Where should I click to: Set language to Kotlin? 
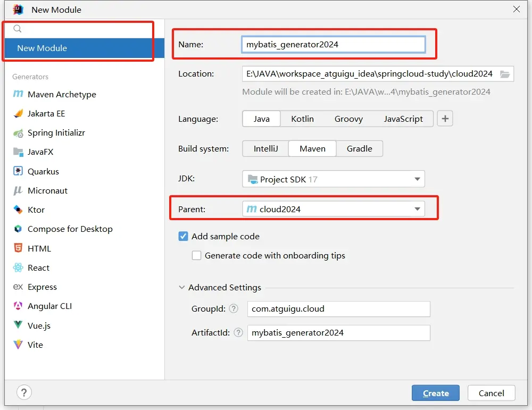click(x=302, y=119)
